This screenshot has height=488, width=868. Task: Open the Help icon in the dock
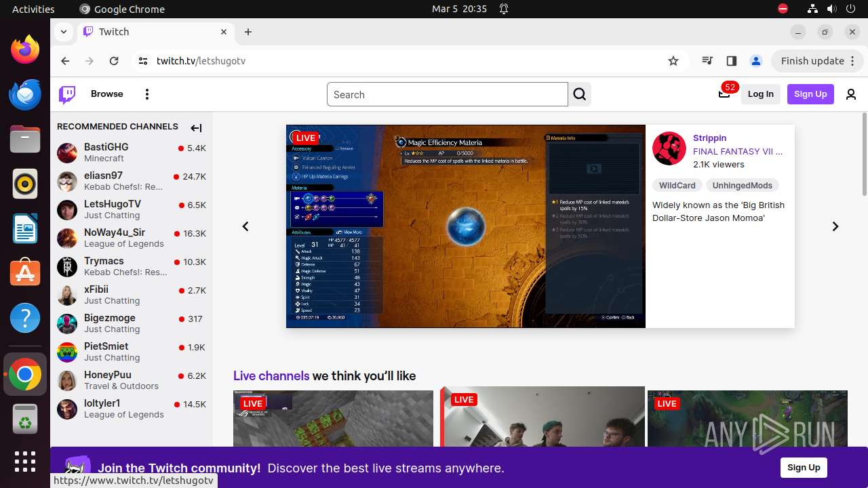coord(25,318)
